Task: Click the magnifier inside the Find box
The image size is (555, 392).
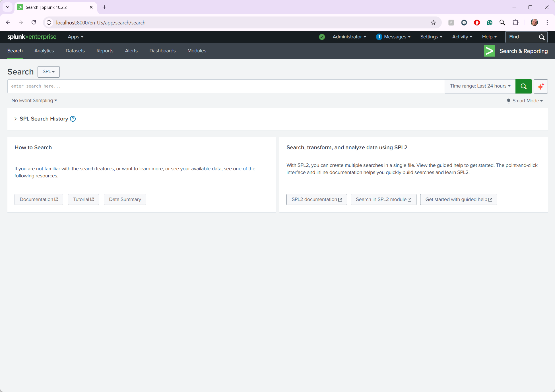Action: click(x=542, y=37)
